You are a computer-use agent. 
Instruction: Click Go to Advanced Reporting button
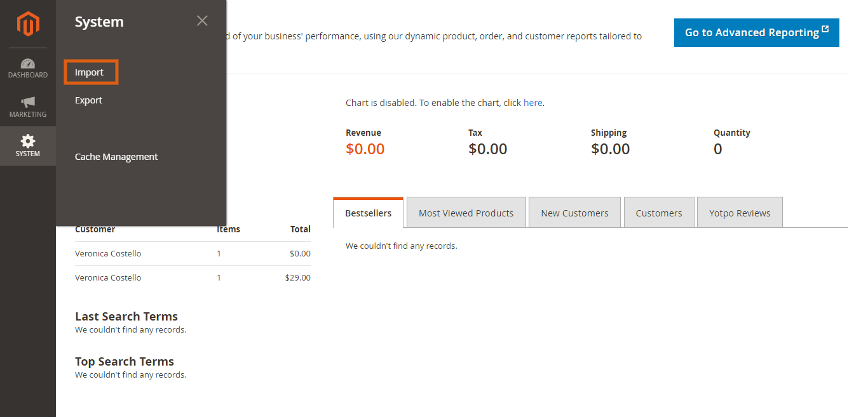(x=751, y=32)
